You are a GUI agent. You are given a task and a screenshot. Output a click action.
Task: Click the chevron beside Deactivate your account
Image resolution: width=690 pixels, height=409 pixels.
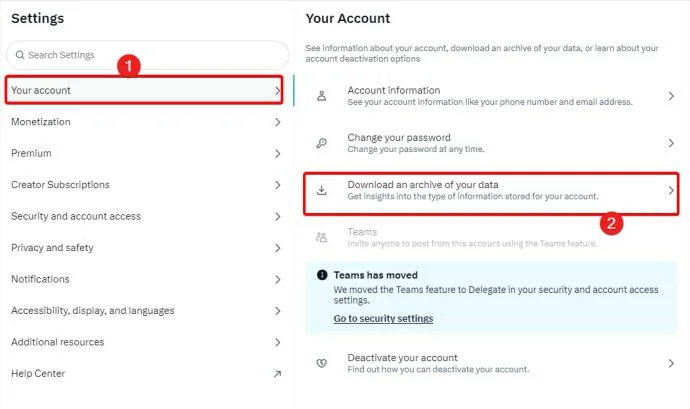click(671, 363)
